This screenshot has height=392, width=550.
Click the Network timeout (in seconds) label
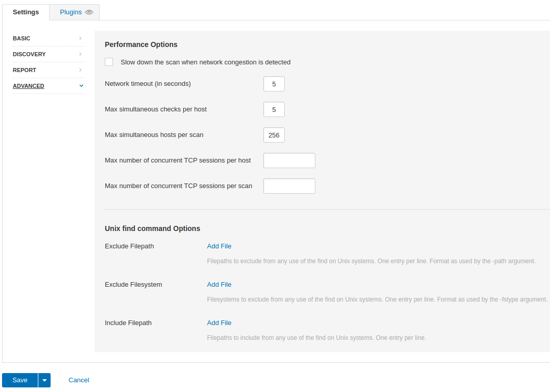[148, 84]
